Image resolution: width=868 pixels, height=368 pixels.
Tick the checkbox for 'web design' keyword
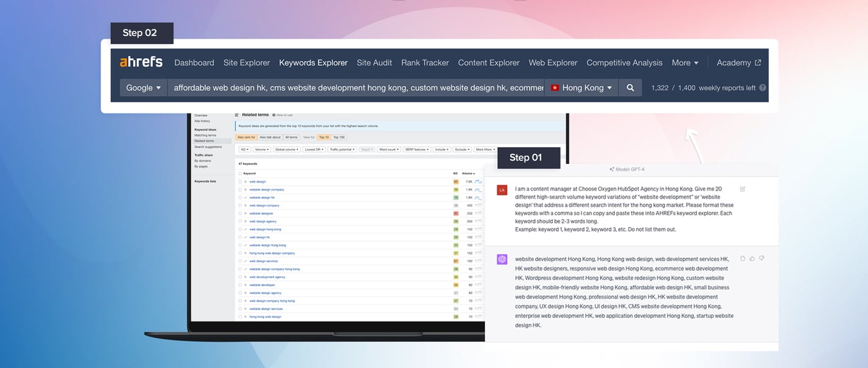241,181
